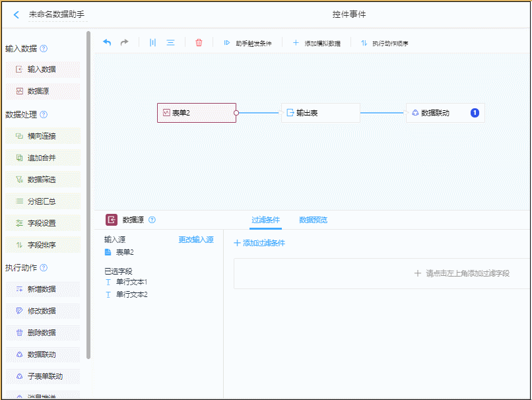This screenshot has height=400, width=532.
Task: Click 添加过滤条件 button
Action: tap(259, 243)
